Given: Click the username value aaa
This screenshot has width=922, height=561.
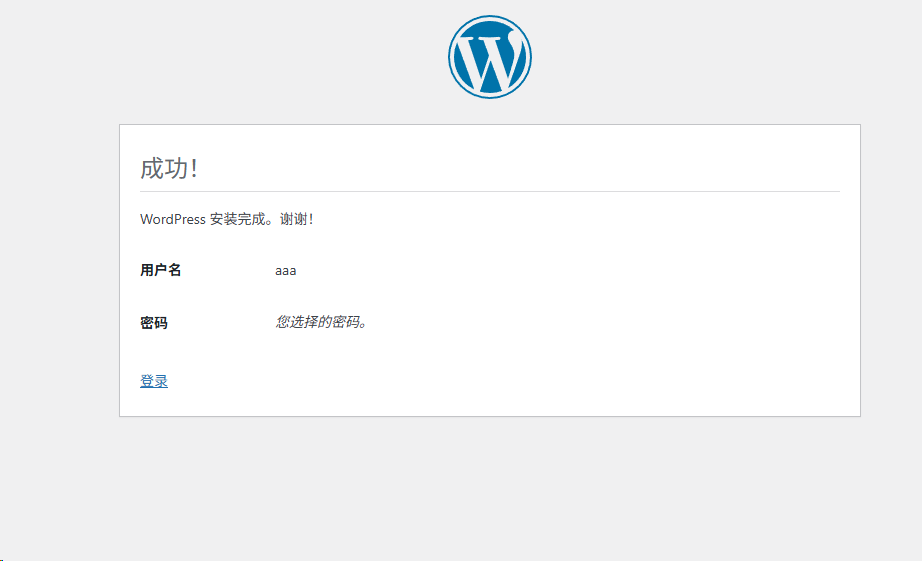Looking at the screenshot, I should (286, 270).
